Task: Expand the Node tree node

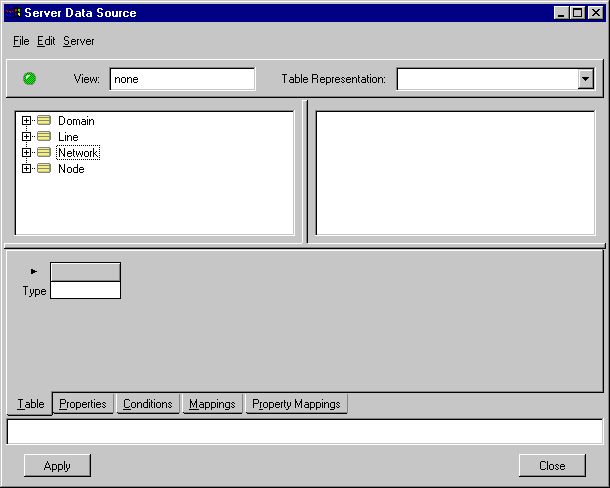Action: pyautogui.click(x=27, y=169)
